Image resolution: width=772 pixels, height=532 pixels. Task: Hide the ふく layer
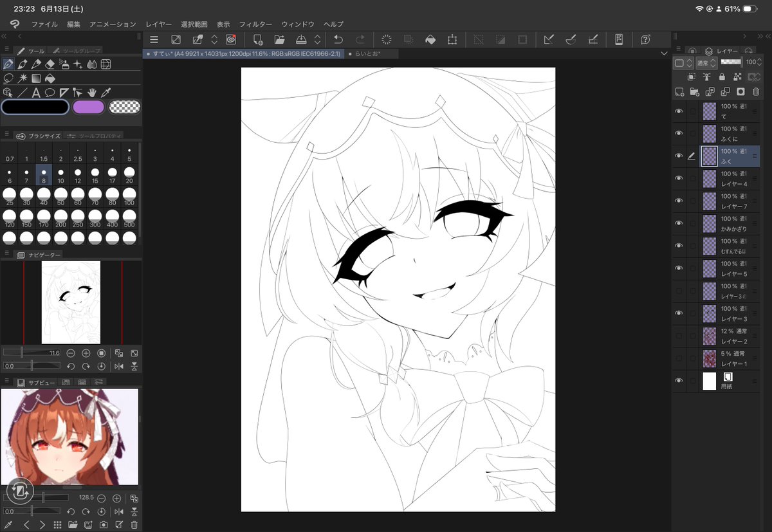[679, 156]
